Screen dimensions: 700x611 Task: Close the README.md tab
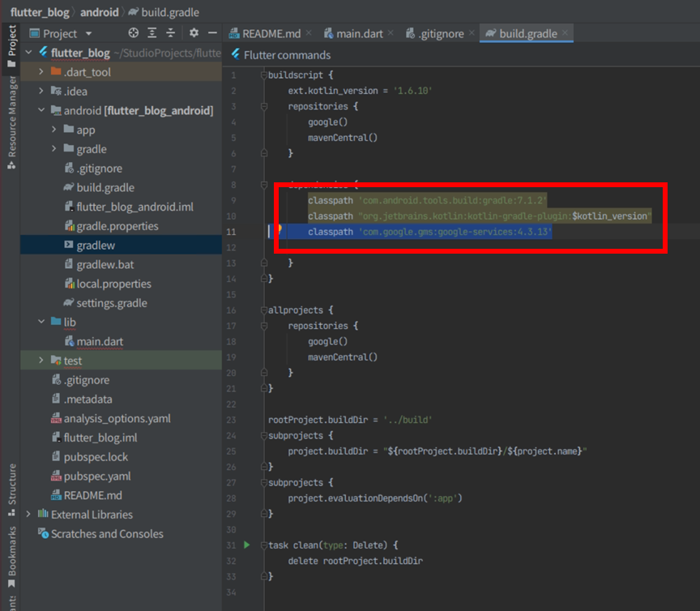(x=309, y=32)
